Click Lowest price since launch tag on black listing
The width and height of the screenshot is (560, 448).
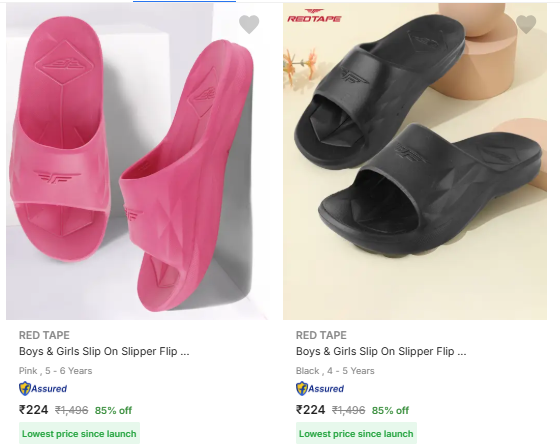(356, 433)
